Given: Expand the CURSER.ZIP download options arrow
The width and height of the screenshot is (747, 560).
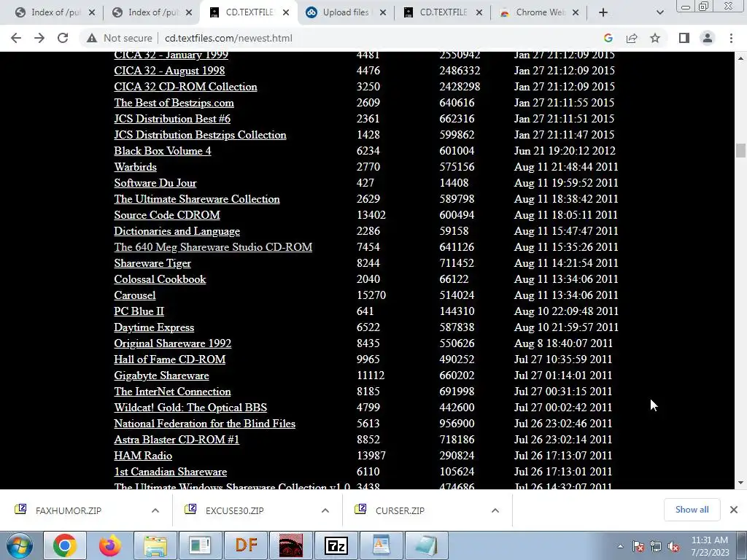Looking at the screenshot, I should click(x=495, y=510).
